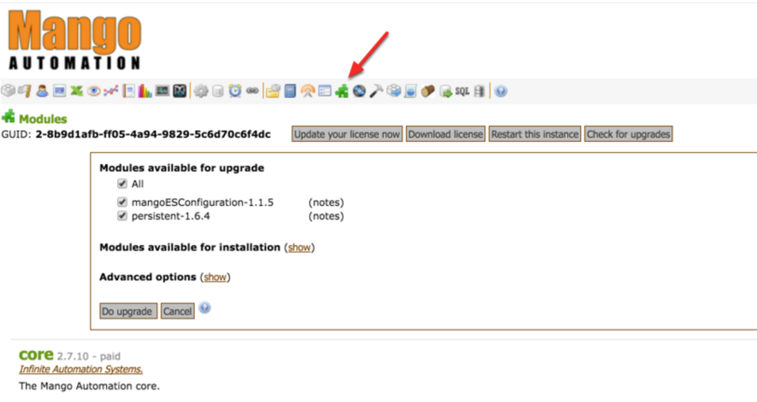The image size is (757, 402).
Task: Show advanced options
Action: (x=215, y=277)
